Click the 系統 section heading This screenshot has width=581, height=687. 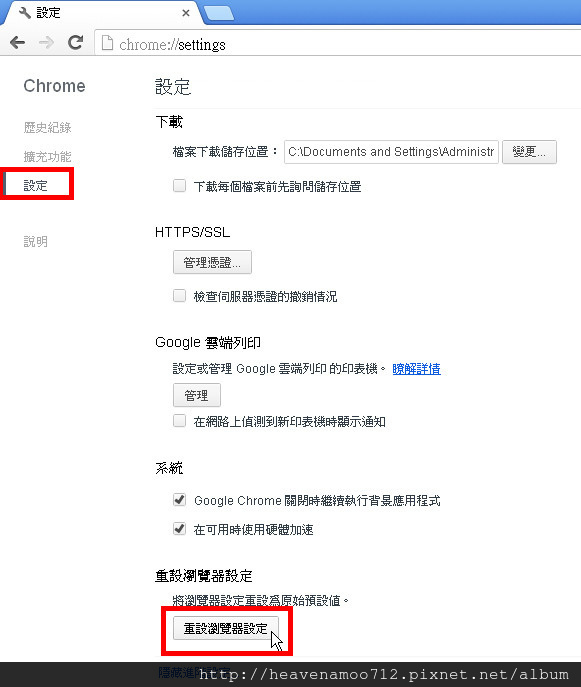pyautogui.click(x=169, y=468)
